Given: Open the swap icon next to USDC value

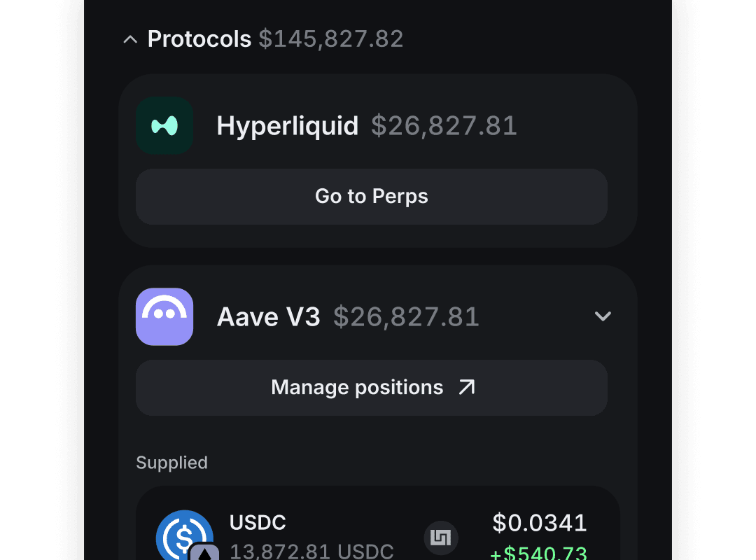Looking at the screenshot, I should pyautogui.click(x=440, y=538).
